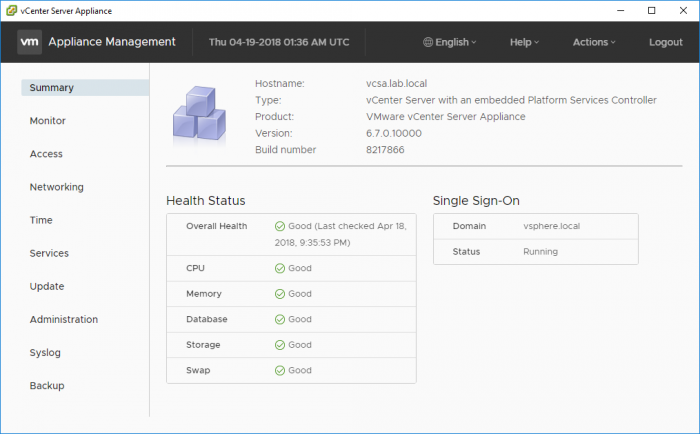Click the Database row label
700x434 pixels.
click(x=207, y=319)
